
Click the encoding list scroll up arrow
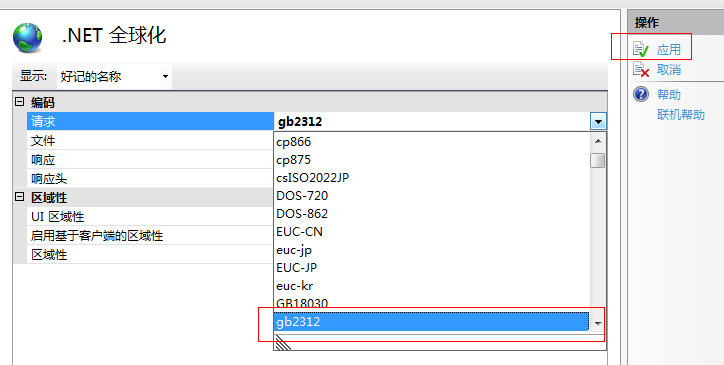pos(598,141)
